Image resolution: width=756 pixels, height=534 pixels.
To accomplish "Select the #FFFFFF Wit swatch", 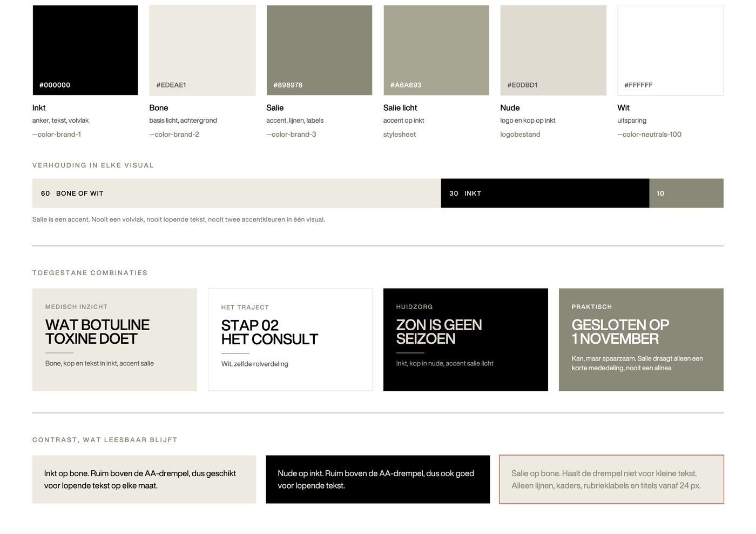I will point(670,50).
